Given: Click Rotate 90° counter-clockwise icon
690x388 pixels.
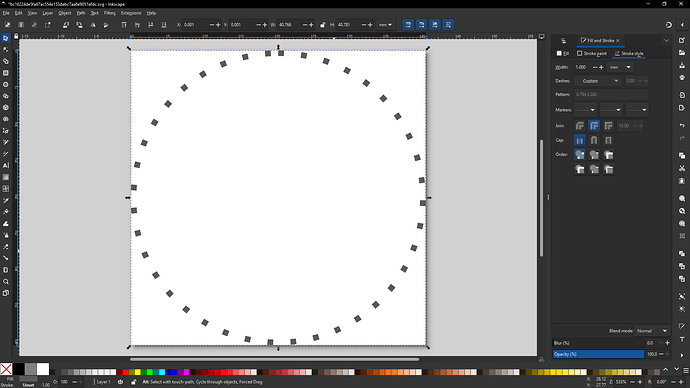Looking at the screenshot, I should pyautogui.click(x=66, y=25).
